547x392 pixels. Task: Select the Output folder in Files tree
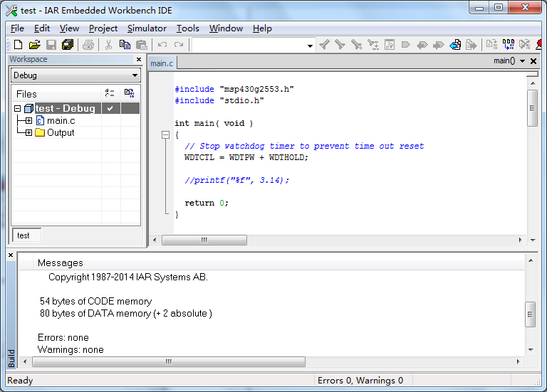point(61,133)
